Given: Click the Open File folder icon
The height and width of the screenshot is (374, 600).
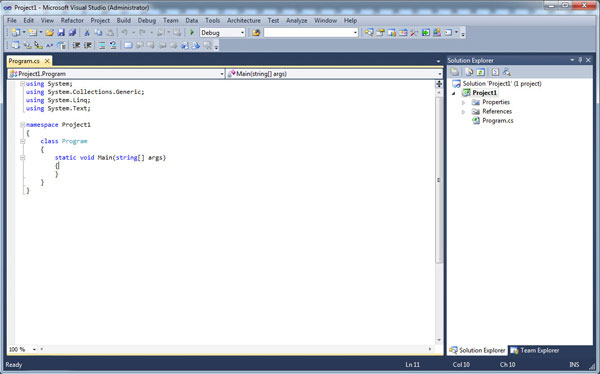Looking at the screenshot, I should tap(49, 33).
